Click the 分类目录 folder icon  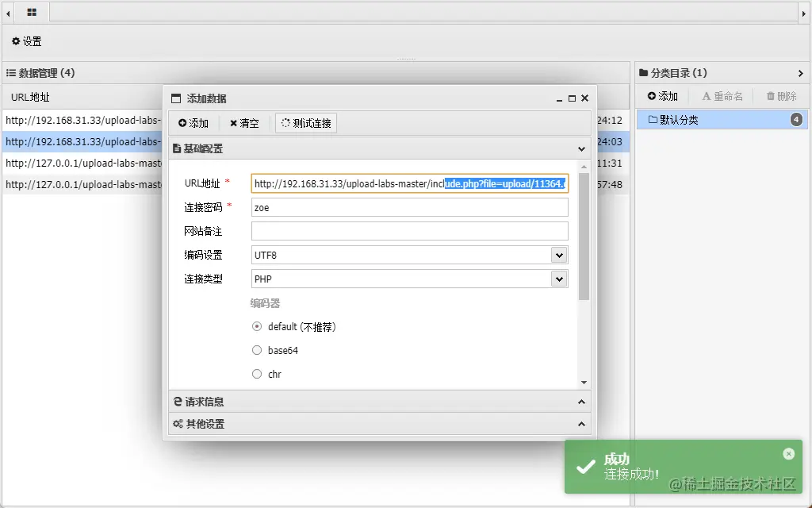coord(644,73)
